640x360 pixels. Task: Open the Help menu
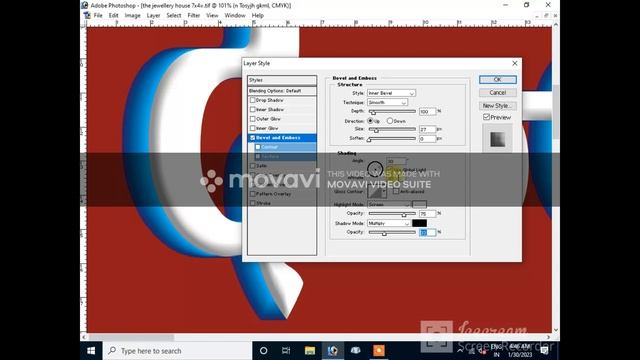(257, 15)
